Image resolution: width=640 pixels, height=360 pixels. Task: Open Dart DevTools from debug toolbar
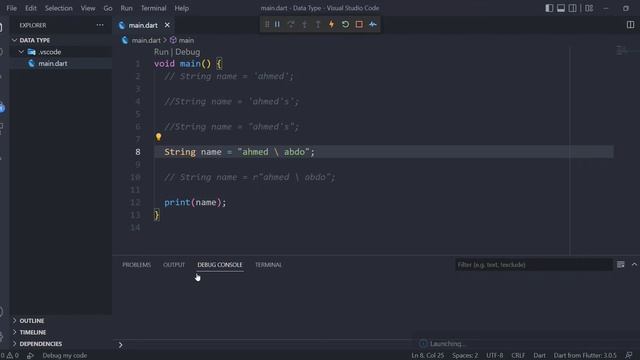pyautogui.click(x=373, y=24)
